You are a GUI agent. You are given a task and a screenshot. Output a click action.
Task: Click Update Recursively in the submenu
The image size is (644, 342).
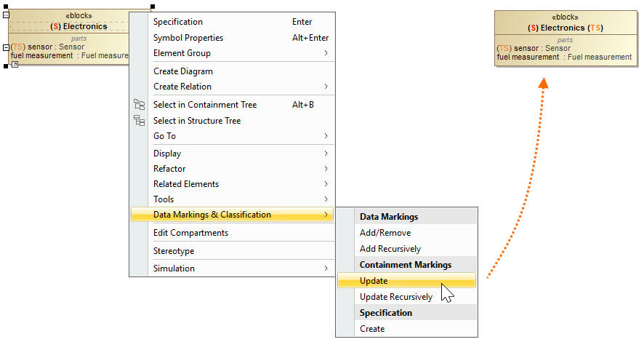396,297
